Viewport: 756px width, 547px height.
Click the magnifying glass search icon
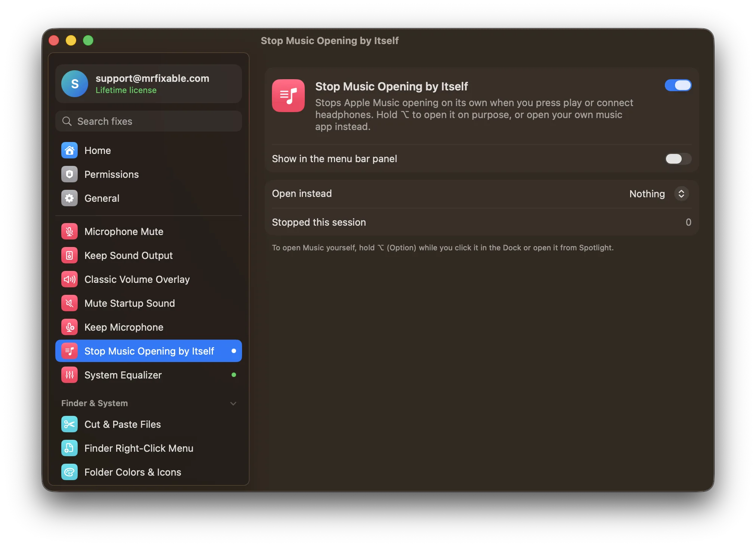(67, 121)
